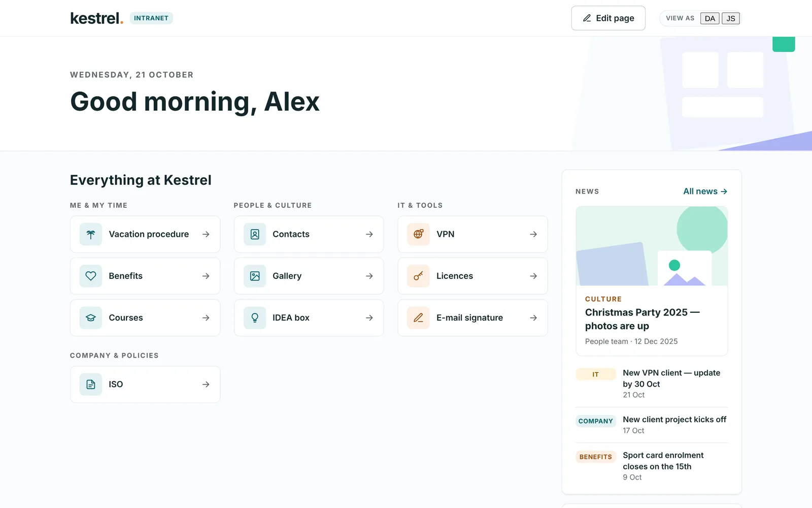The image size is (812, 508).
Task: Switch view to JS user
Action: click(731, 18)
